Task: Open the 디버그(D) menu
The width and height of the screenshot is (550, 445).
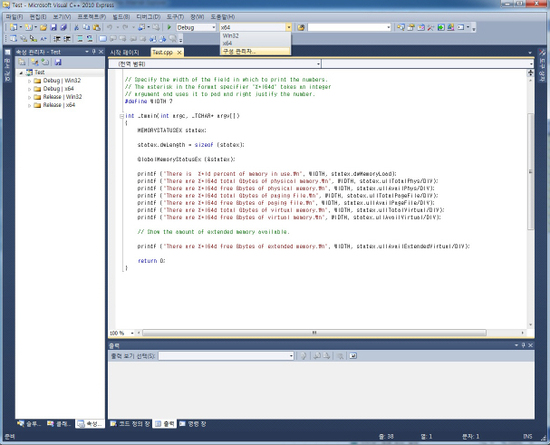Action: 148,17
